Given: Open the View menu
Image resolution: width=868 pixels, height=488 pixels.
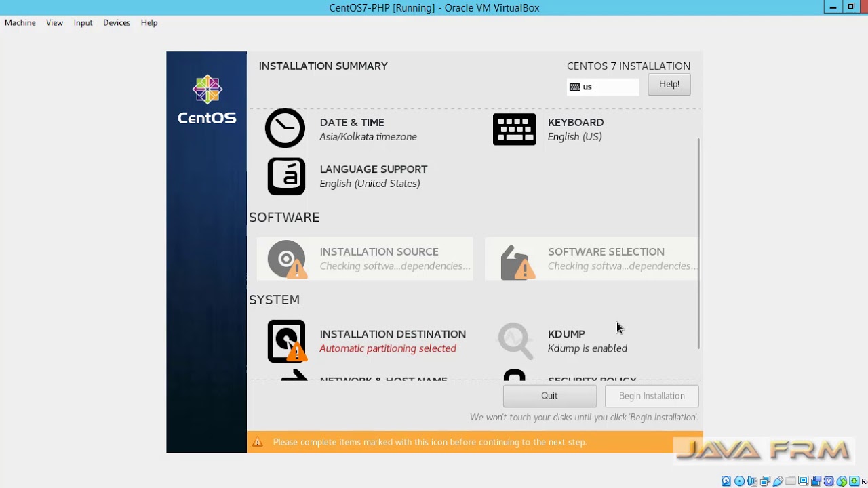Looking at the screenshot, I should click(54, 22).
